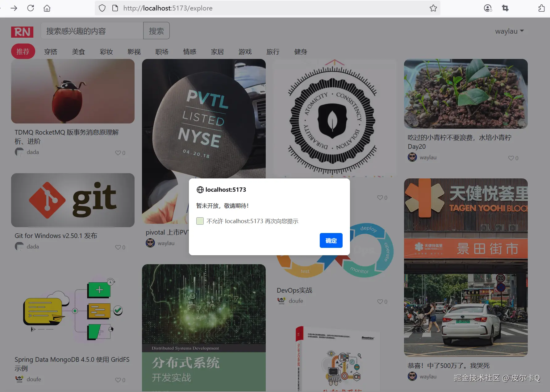Click the home icon in the browser toolbar

[x=47, y=8]
